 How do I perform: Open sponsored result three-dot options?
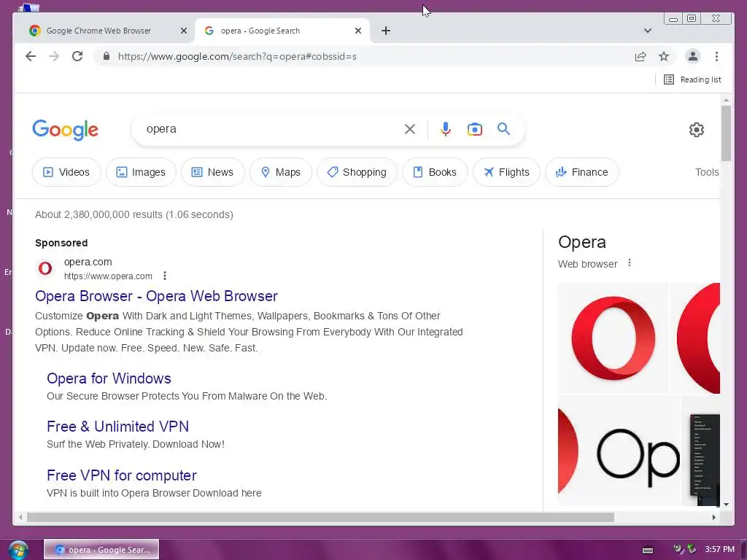click(x=164, y=276)
